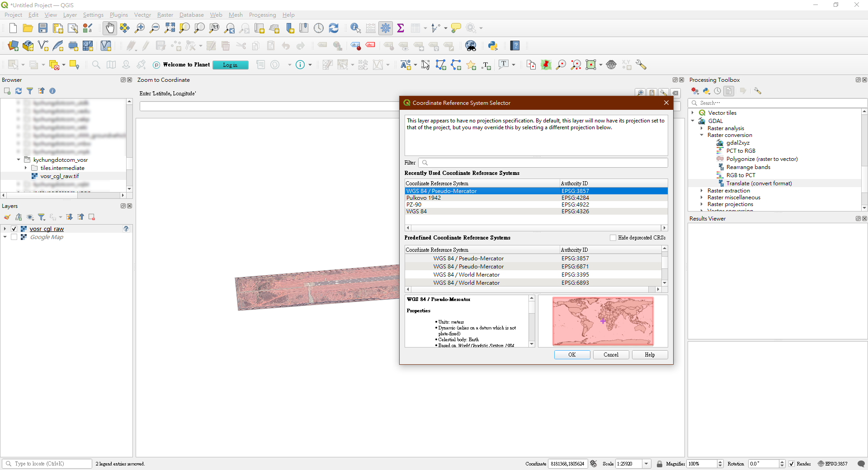Select Polygonize (raster to vector) algorithm
Image resolution: width=868 pixels, height=470 pixels.
tap(762, 159)
